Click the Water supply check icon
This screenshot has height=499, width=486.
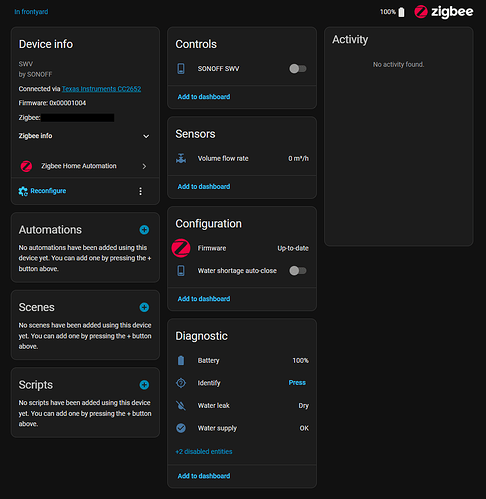pyautogui.click(x=181, y=428)
